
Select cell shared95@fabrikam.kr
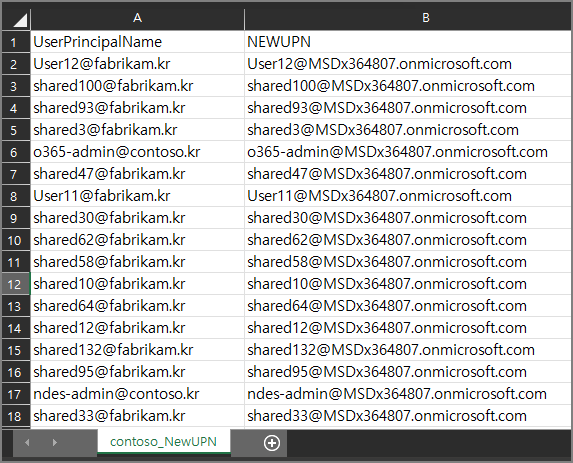tap(137, 372)
